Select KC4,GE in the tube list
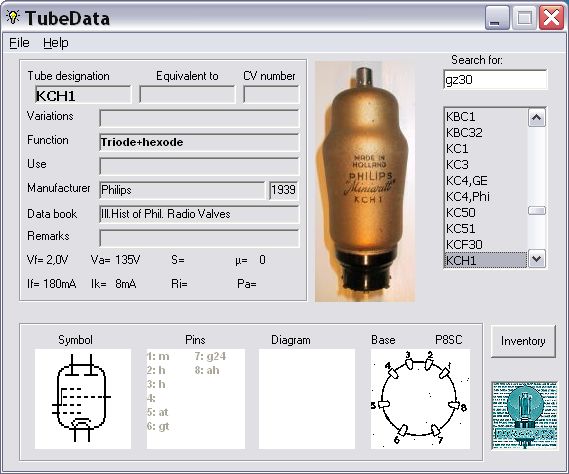Screen dimensions: 569x474 (x=486, y=180)
